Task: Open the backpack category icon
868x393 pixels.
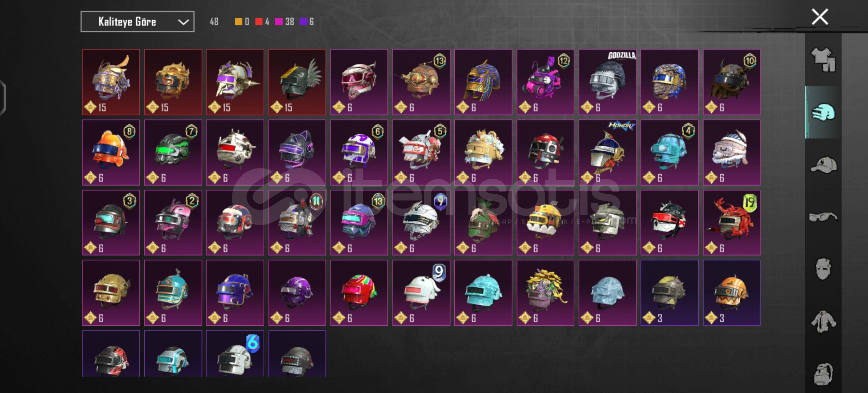Action: click(823, 374)
